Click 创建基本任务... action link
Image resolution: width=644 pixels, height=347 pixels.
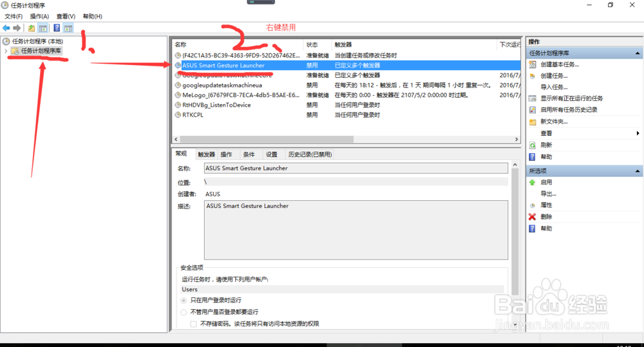pyautogui.click(x=560, y=64)
